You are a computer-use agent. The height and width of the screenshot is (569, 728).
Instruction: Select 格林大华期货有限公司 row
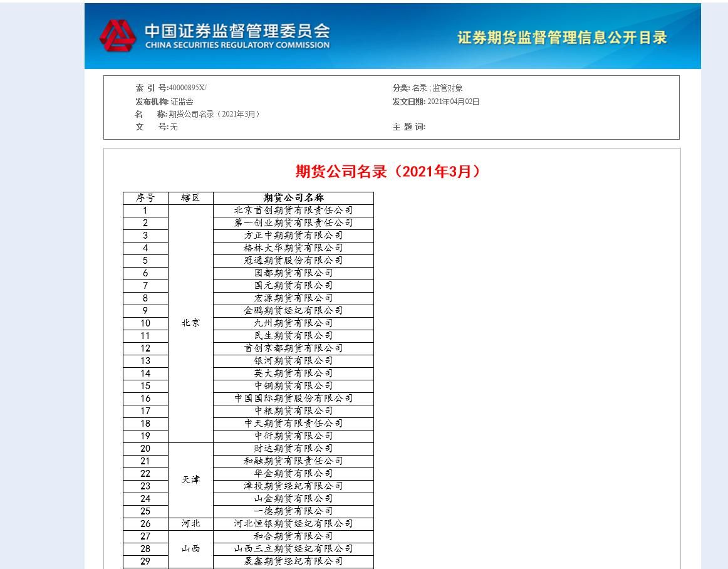tap(293, 248)
